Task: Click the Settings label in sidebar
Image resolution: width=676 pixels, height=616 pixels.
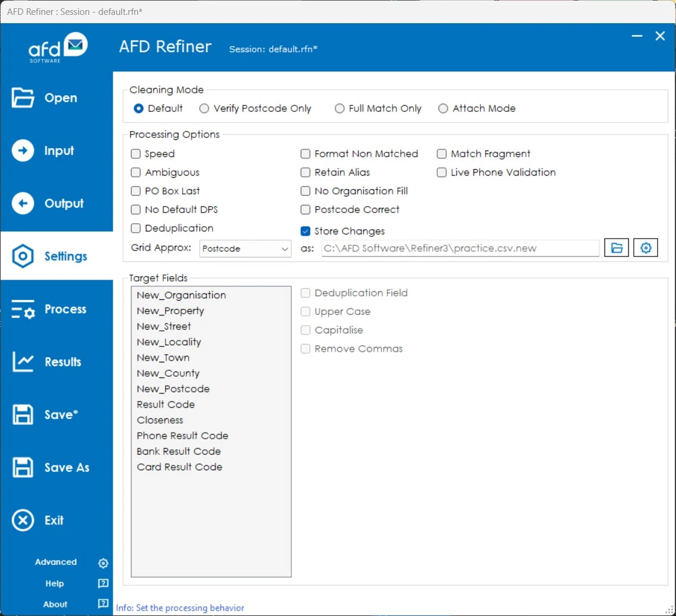Action: click(x=66, y=257)
